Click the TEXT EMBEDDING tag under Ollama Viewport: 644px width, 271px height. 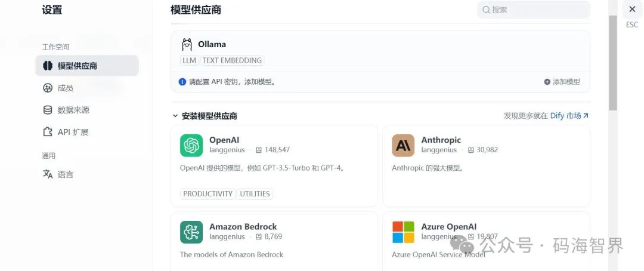pos(232,60)
